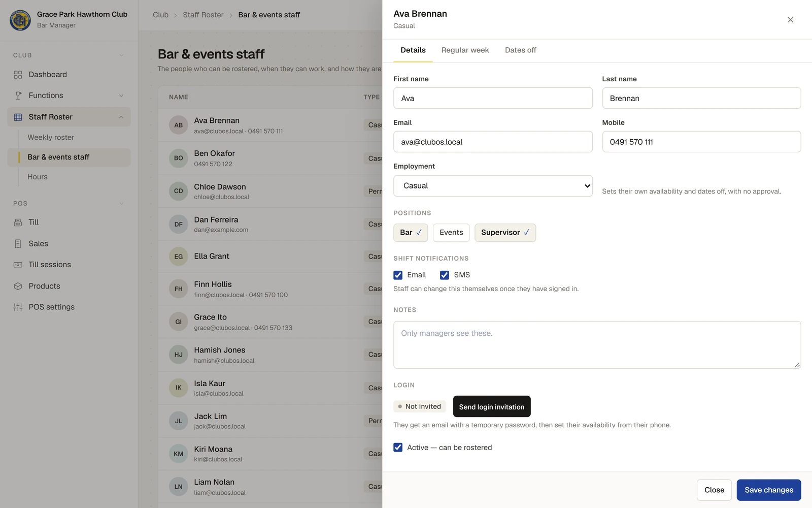
Task: Click the AB avatar for Ava Brennan
Action: click(x=179, y=125)
